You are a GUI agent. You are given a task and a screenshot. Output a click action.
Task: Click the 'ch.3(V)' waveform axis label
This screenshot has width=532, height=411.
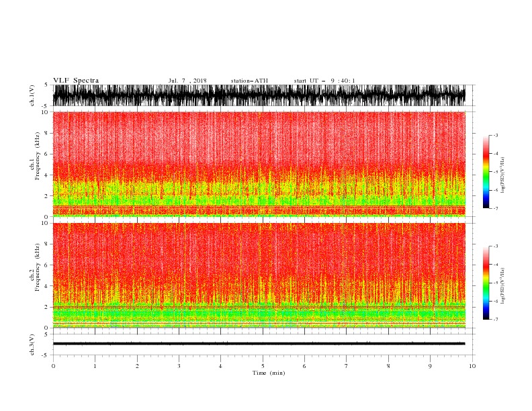point(32,345)
